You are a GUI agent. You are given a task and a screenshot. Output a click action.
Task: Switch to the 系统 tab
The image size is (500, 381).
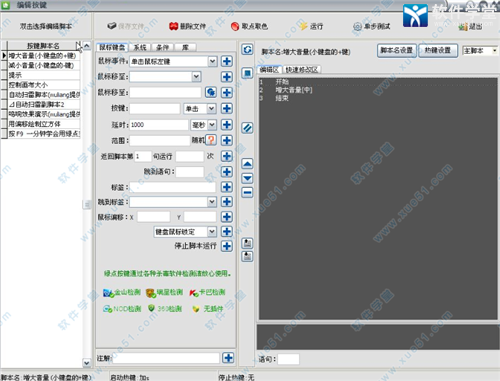point(140,47)
